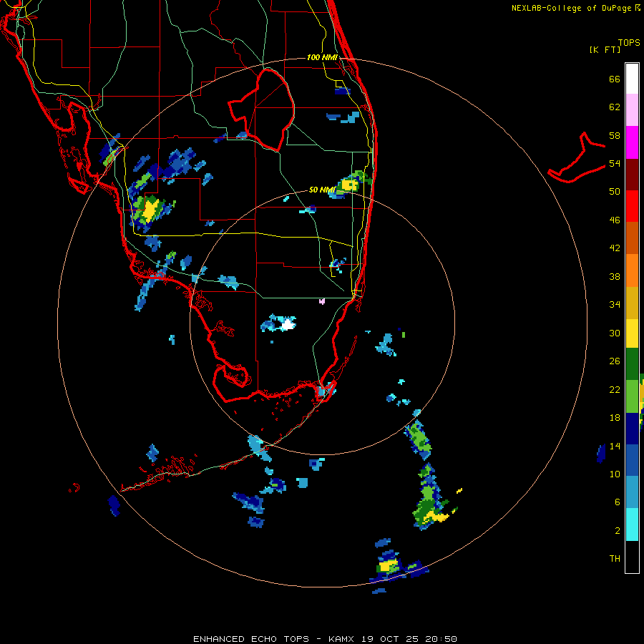The height and width of the screenshot is (644, 644).
Task: Click the [K FT] units label
Action: 605,49
